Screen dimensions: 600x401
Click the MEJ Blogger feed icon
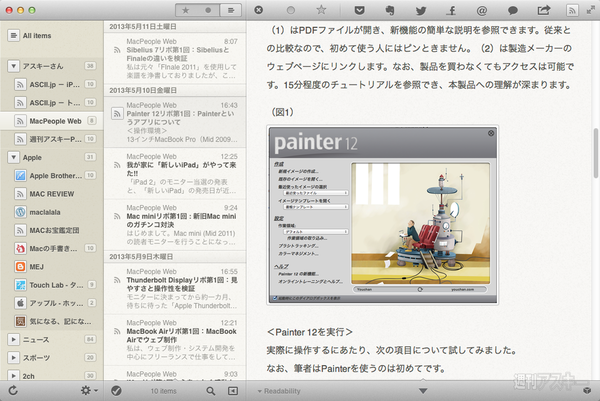[20, 266]
